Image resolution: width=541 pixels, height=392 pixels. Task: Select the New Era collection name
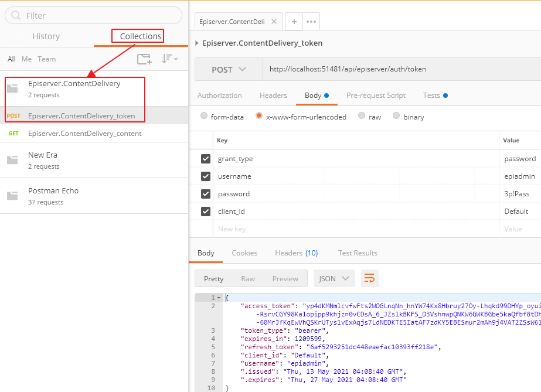[x=43, y=155]
